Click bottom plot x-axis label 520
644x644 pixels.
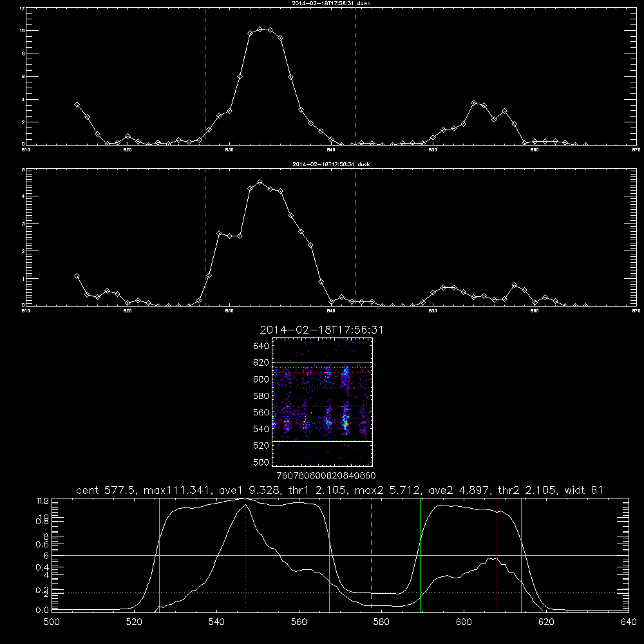[134, 622]
